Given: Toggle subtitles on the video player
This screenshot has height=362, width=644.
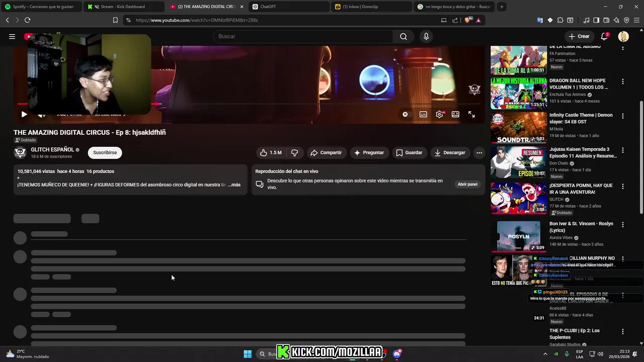Looking at the screenshot, I should click(423, 114).
